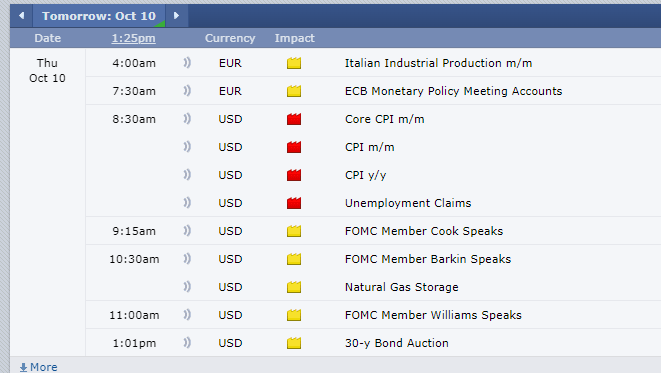The height and width of the screenshot is (373, 661).
Task: Click the Date column header
Action: (48, 38)
